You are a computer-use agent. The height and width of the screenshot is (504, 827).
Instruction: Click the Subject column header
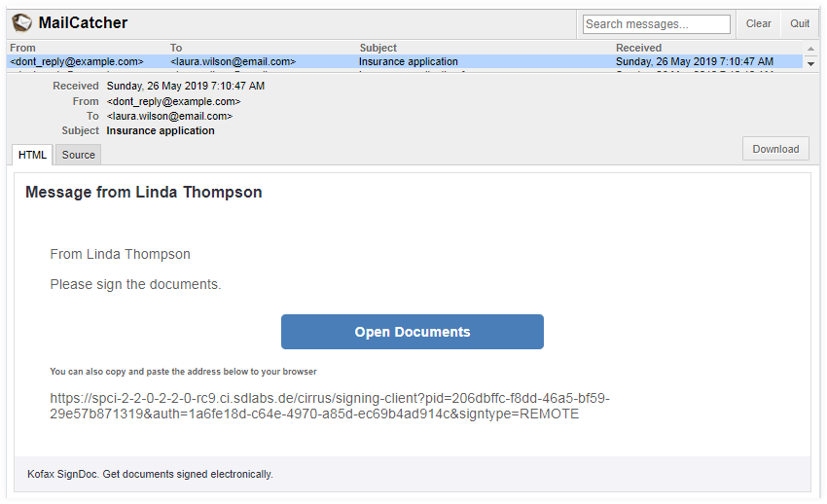(378, 48)
